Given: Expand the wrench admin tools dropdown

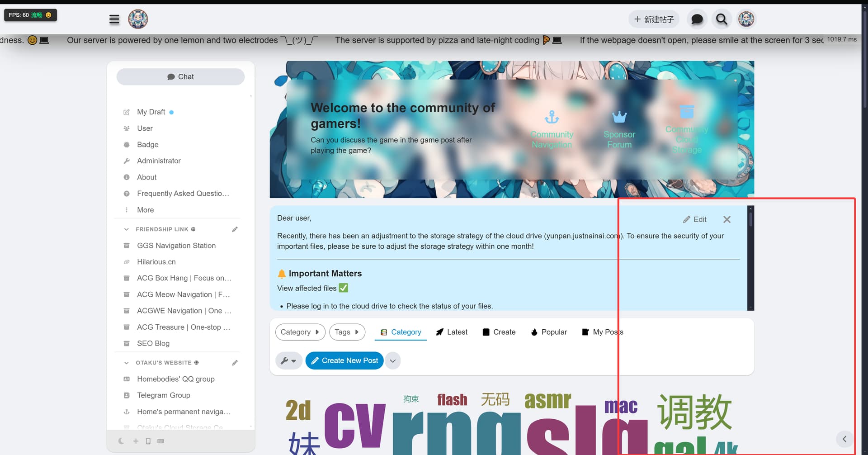Looking at the screenshot, I should pos(288,361).
